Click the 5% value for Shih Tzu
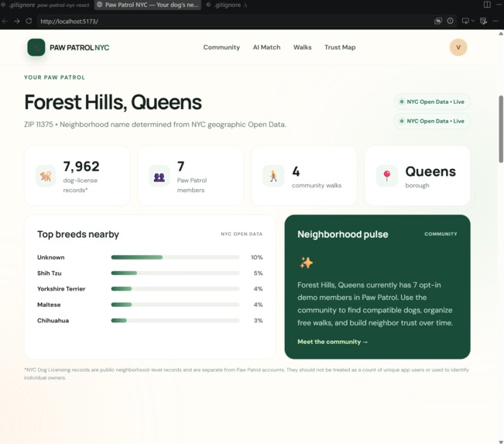The width and height of the screenshot is (504, 444). point(258,274)
